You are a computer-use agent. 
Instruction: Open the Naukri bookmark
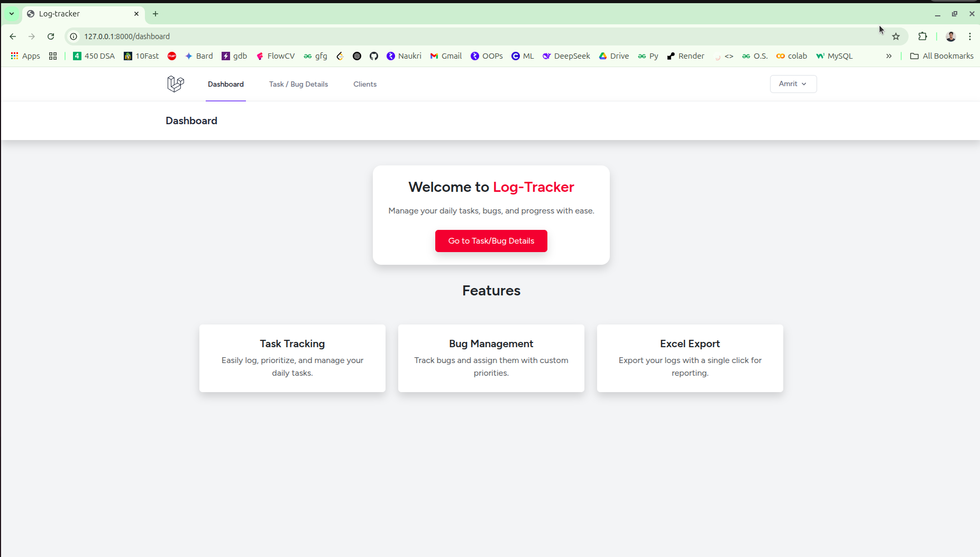coord(404,56)
